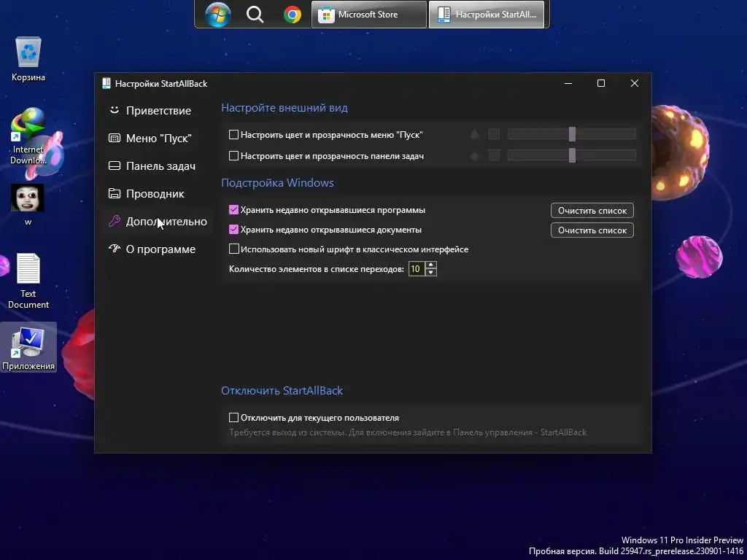747x560 pixels.
Task: Launch Google Chrome from the taskbar
Action: click(292, 15)
